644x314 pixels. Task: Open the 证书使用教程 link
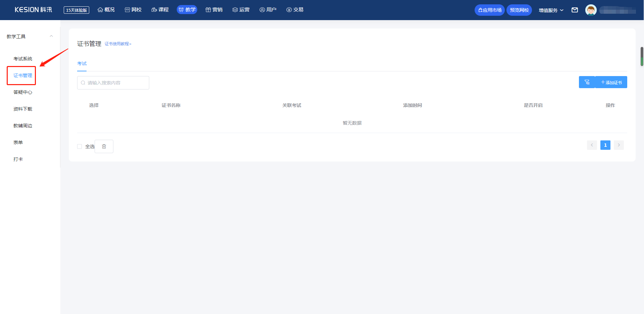click(118, 44)
